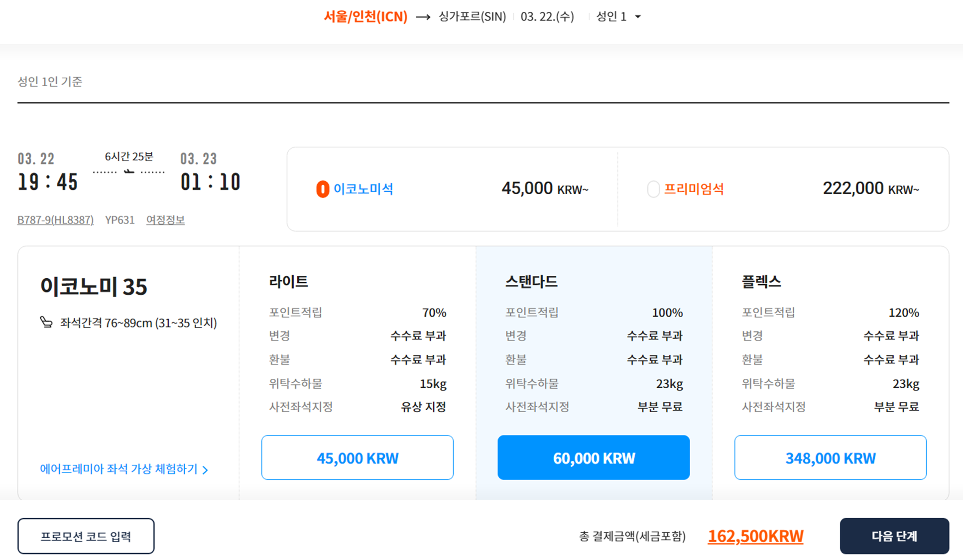
Task: Click the airplane icon on flight duration line
Action: pos(129,172)
